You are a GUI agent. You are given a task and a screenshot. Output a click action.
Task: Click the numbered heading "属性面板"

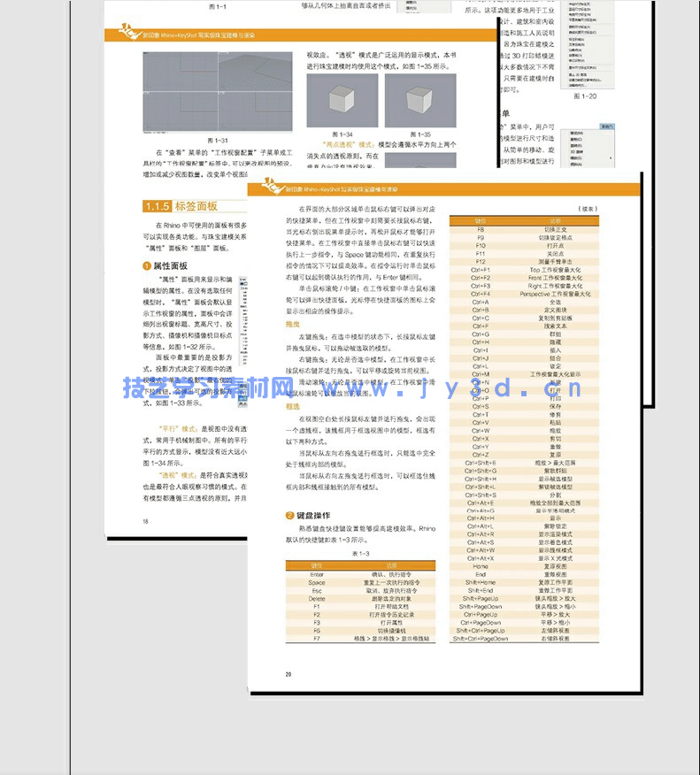pos(165,266)
